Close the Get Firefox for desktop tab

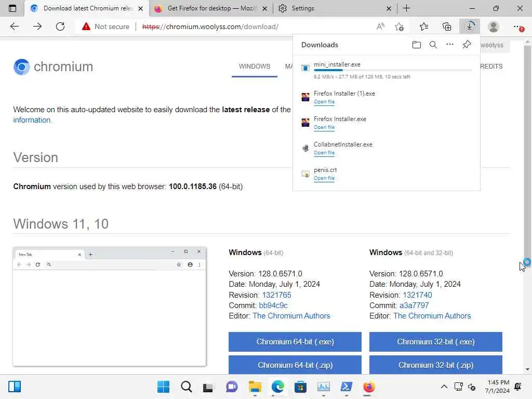click(264, 8)
